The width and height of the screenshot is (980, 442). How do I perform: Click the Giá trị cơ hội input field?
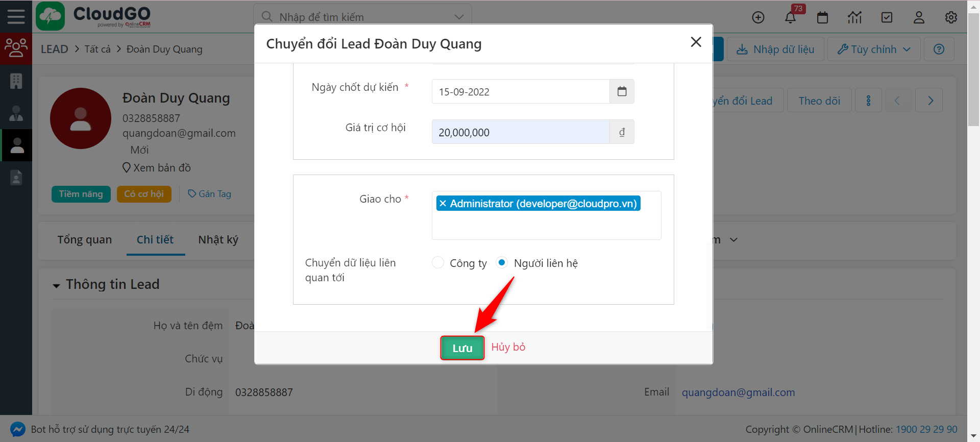pyautogui.click(x=520, y=132)
